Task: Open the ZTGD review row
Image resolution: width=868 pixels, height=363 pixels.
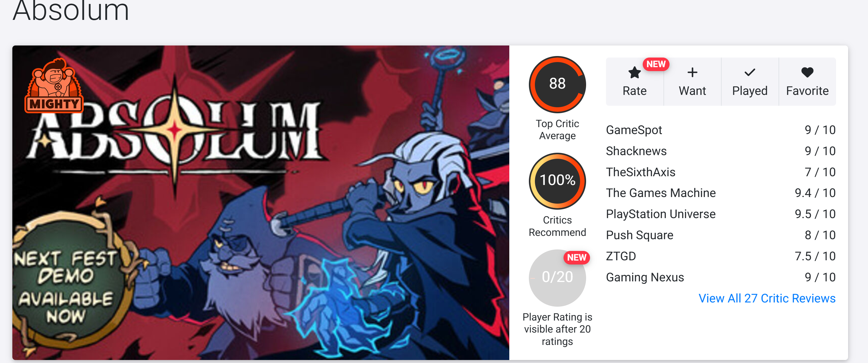Action: (721, 256)
